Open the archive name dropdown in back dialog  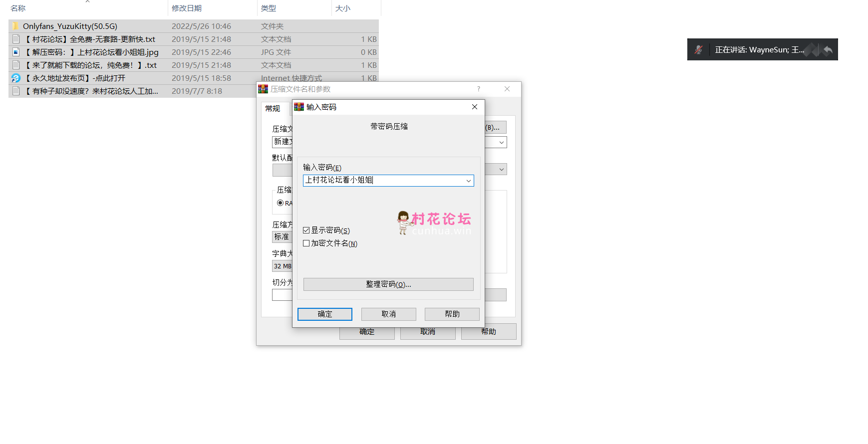[x=502, y=142]
